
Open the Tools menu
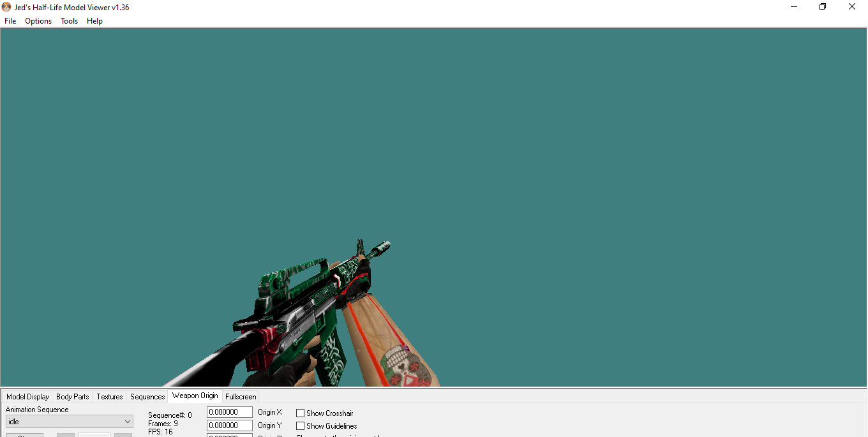[x=68, y=20]
